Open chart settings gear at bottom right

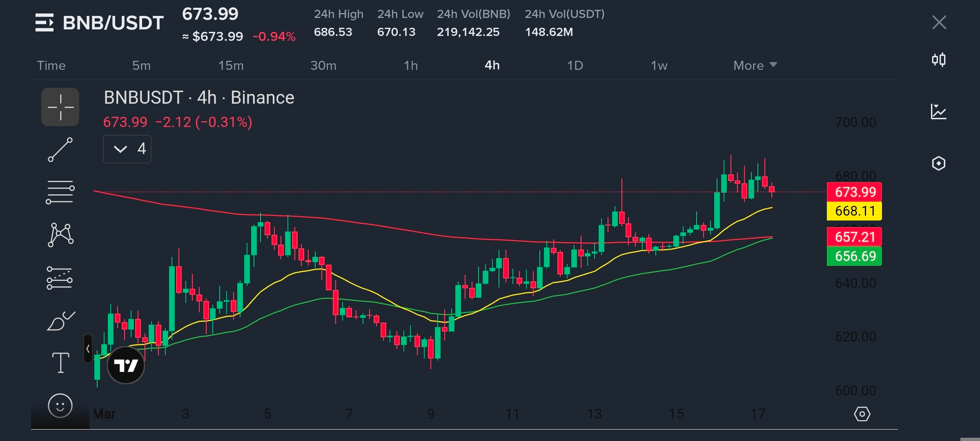point(862,414)
